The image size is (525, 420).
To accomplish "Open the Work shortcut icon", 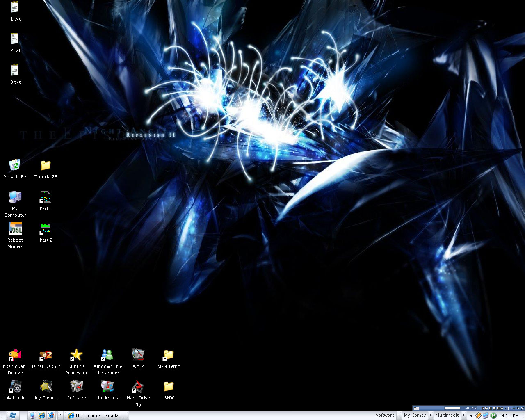I will [x=138, y=359].
